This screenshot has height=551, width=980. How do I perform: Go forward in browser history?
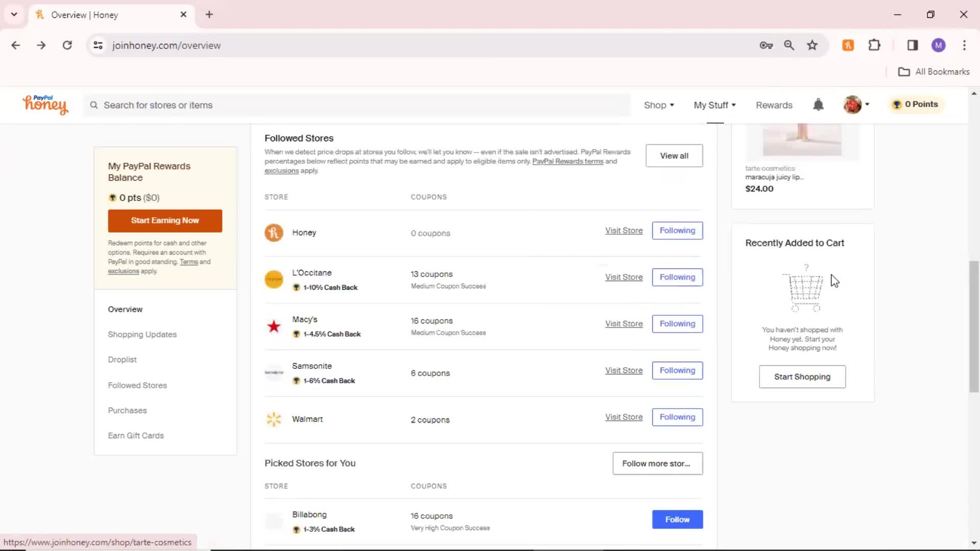click(41, 45)
